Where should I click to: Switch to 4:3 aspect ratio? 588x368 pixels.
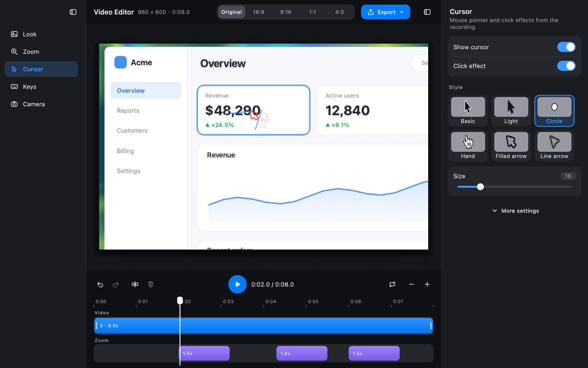pos(339,12)
